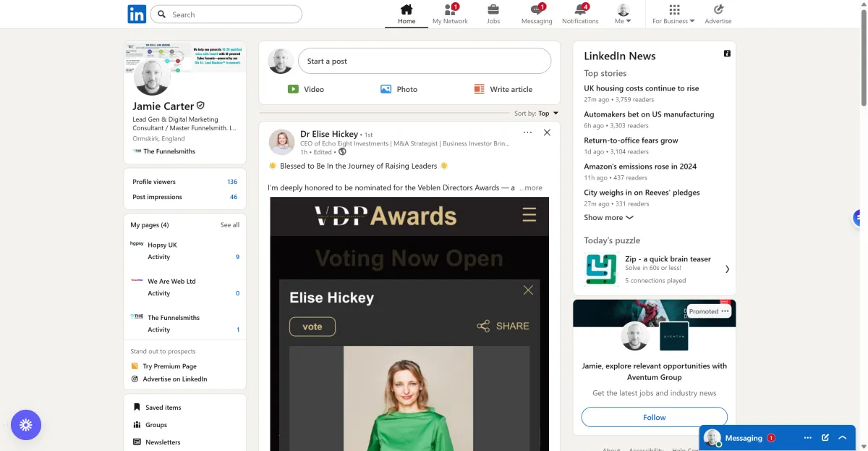Open Newsletters from the sidebar
This screenshot has height=451, width=868.
163,442
